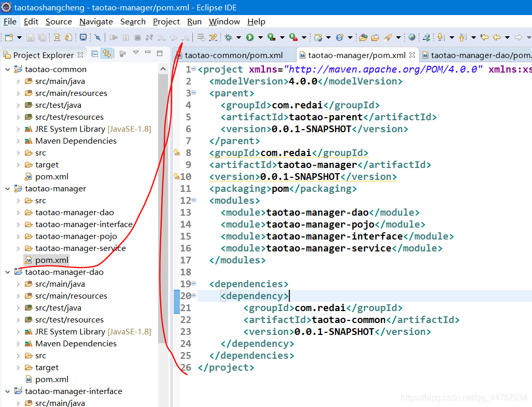Open the Source menu
The width and height of the screenshot is (532, 407).
click(x=59, y=22)
